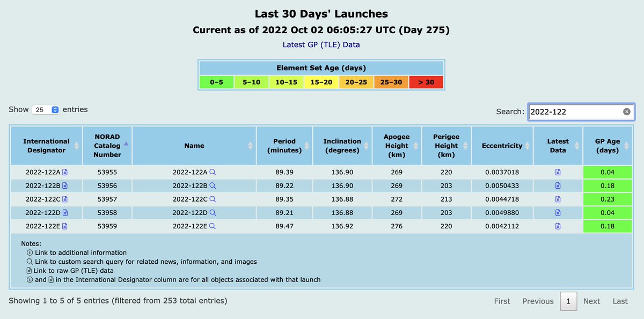
Task: Run custom search query for 2022-122C name
Action: pos(213,199)
